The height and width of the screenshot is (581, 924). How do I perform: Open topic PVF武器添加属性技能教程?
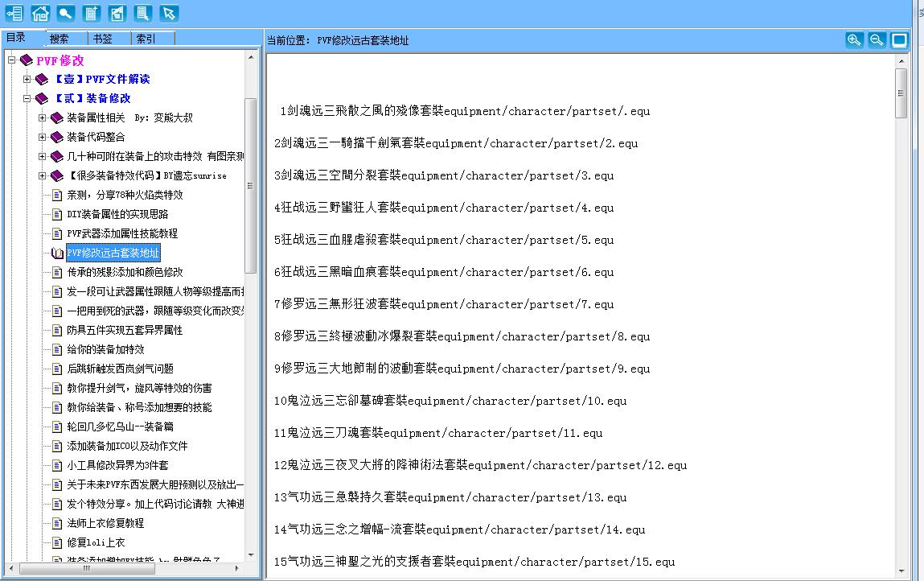[x=122, y=233]
